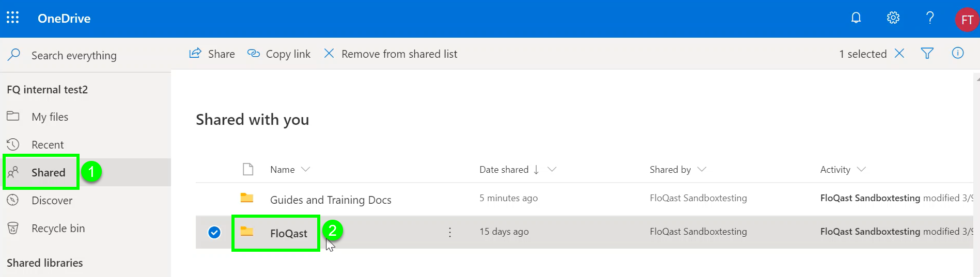Image resolution: width=980 pixels, height=277 pixels.
Task: Deselect the FloQast row checkbox
Action: tap(214, 233)
